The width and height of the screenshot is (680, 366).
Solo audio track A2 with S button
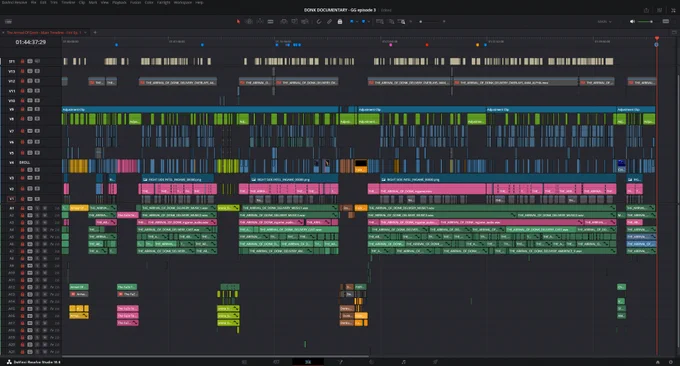coord(37,215)
